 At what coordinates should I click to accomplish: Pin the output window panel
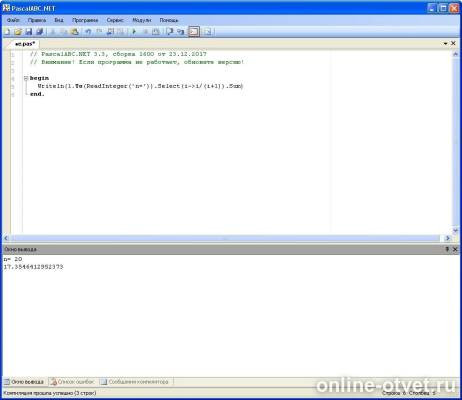click(447, 249)
